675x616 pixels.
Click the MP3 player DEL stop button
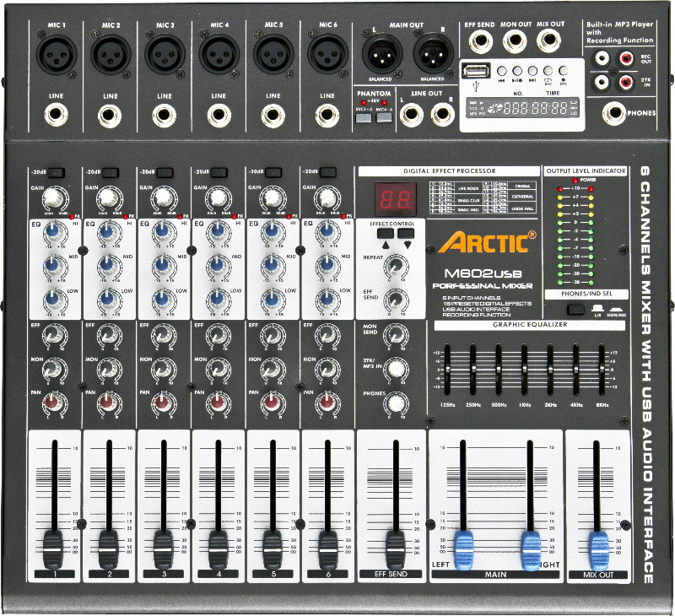(563, 71)
